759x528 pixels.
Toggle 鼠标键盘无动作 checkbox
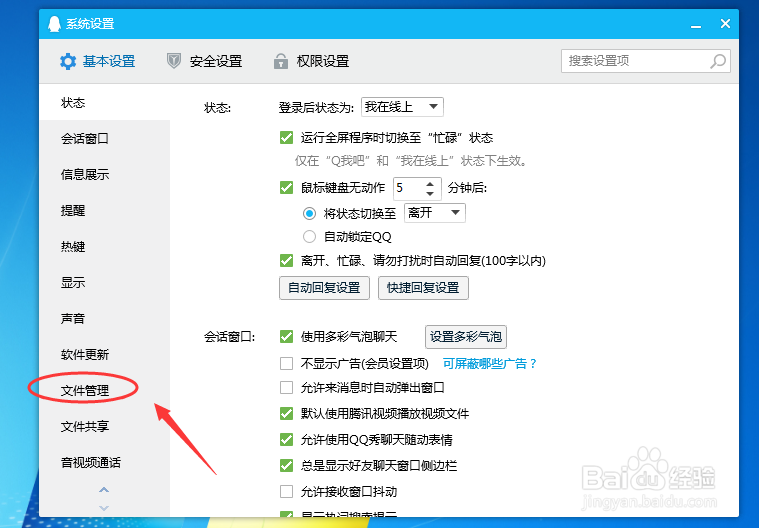287,188
